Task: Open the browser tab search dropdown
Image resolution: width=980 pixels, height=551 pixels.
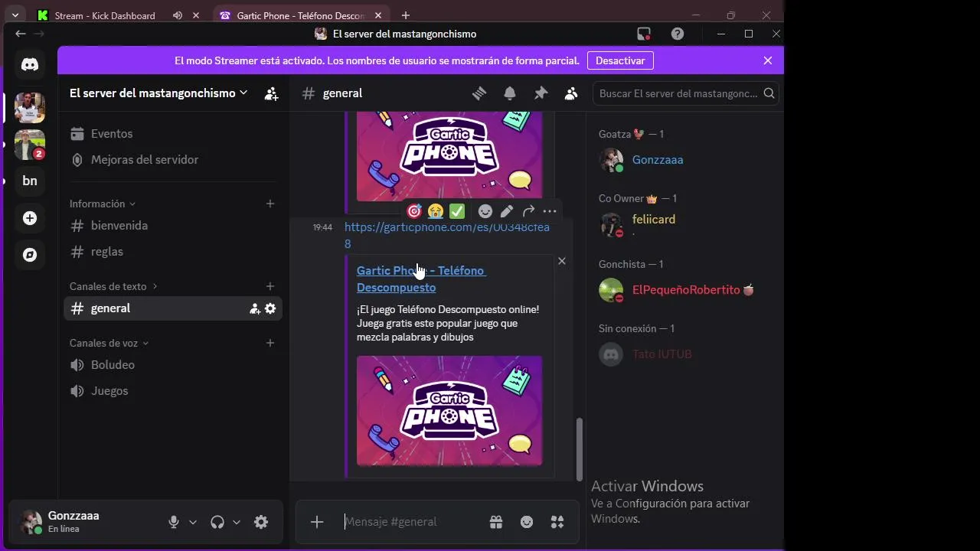Action: click(x=15, y=15)
